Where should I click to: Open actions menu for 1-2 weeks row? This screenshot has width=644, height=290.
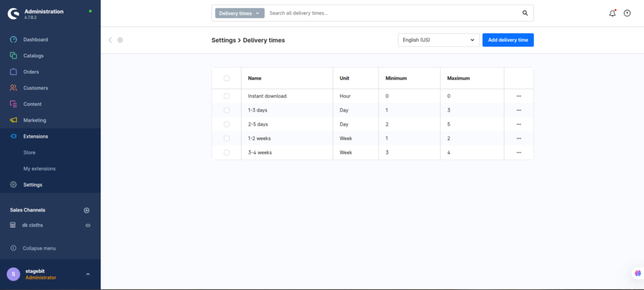coord(519,138)
